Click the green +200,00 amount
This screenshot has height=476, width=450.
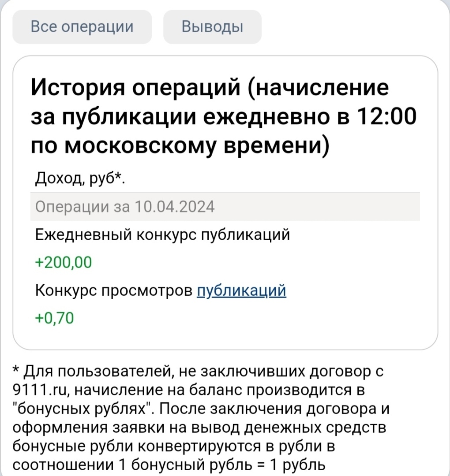63,263
